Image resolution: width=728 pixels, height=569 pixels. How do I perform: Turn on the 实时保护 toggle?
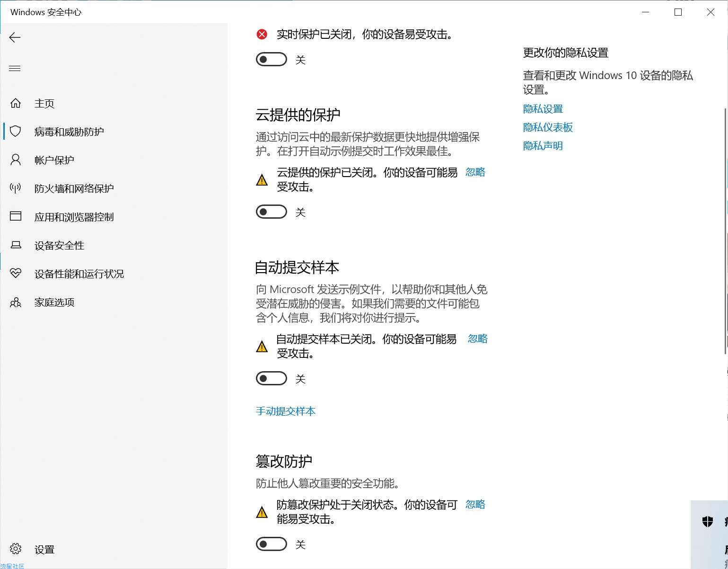272,60
